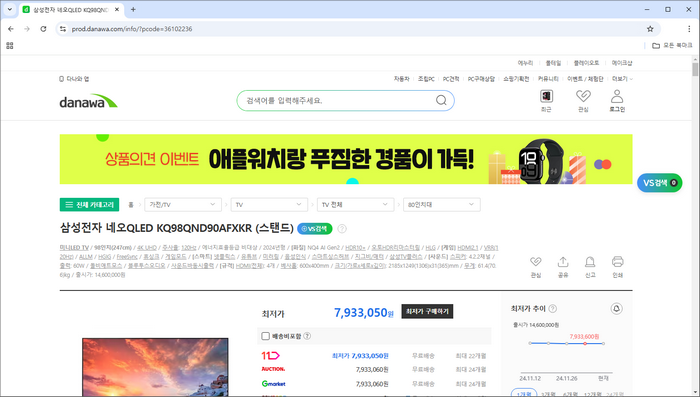
Task: Click the 홈 breadcrumb link
Action: (131, 205)
